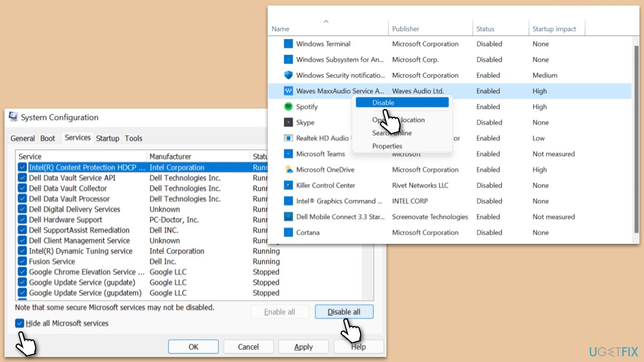Click Cortana's Disabled status cell
This screenshot has width=644, height=362.
point(489,232)
